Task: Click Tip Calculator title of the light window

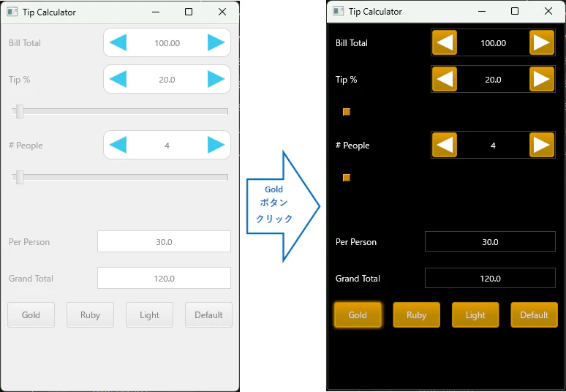Action: (x=49, y=12)
